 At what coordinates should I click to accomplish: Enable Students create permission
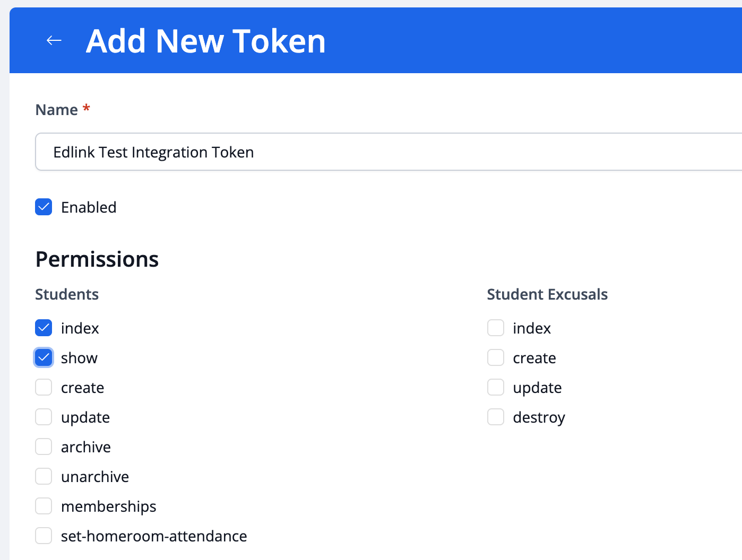click(44, 387)
